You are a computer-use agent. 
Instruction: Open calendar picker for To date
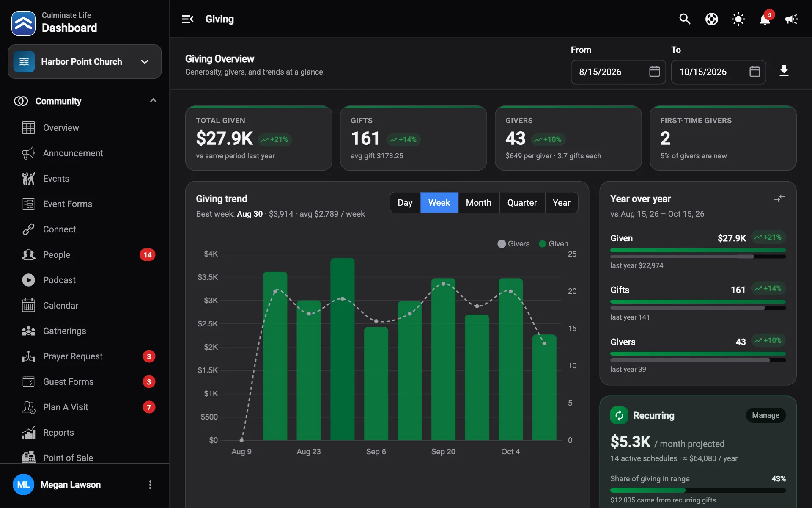coord(754,72)
